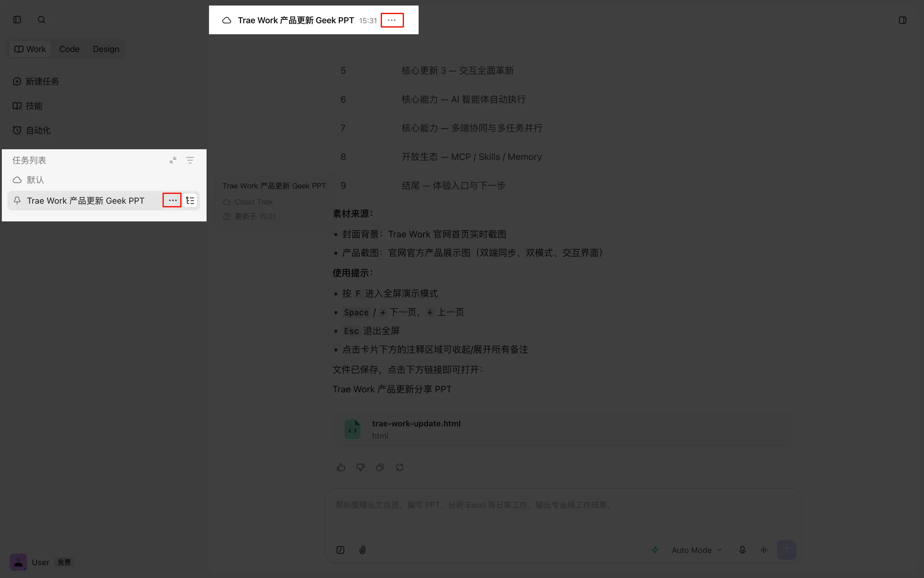This screenshot has width=924, height=578.
Task: Send the message with the purple send button
Action: (x=787, y=550)
